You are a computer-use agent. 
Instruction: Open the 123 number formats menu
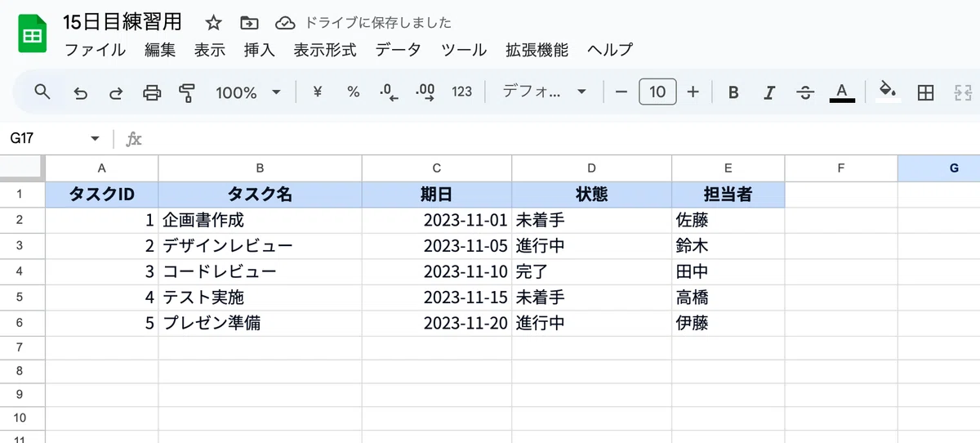click(462, 92)
